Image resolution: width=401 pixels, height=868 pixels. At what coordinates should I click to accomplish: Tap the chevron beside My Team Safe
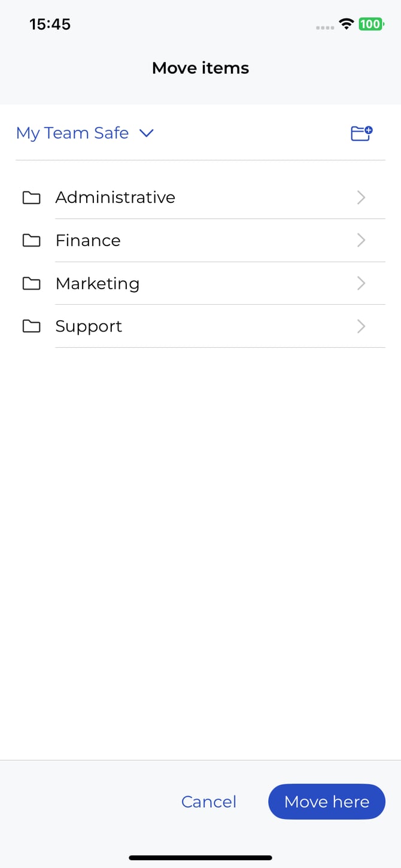click(x=147, y=133)
